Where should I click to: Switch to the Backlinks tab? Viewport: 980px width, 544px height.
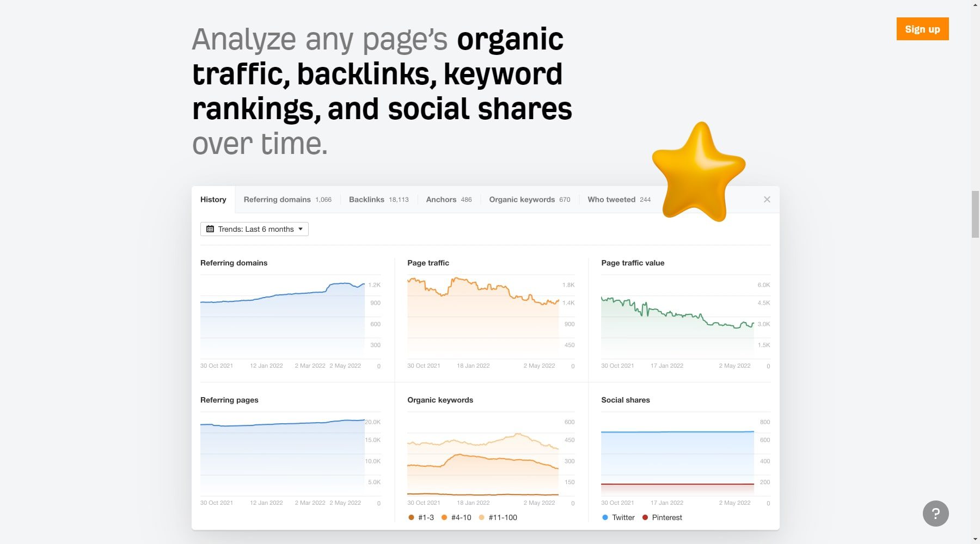367,199
